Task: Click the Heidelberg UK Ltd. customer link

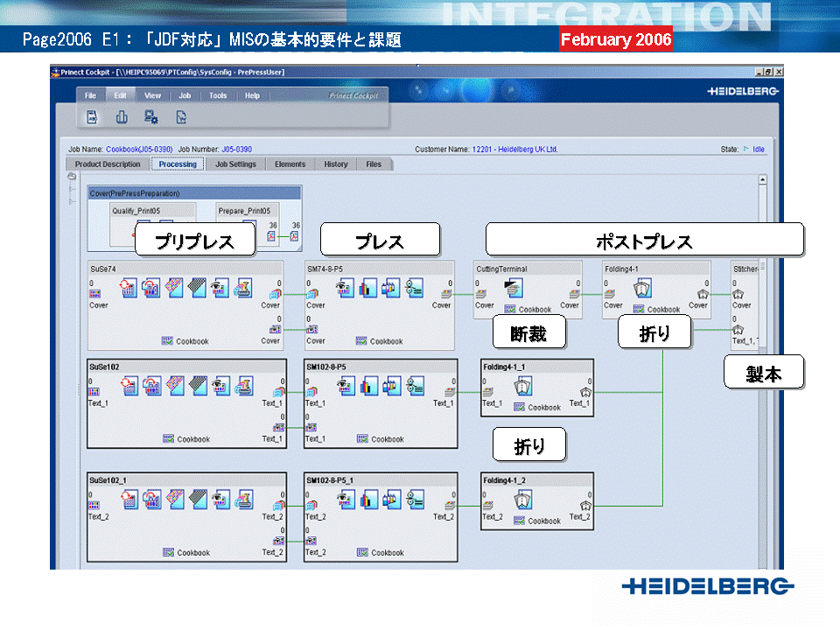Action: [x=514, y=150]
